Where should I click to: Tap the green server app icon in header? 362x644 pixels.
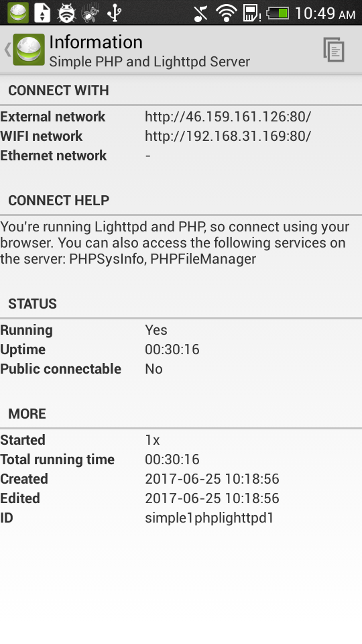(x=29, y=50)
